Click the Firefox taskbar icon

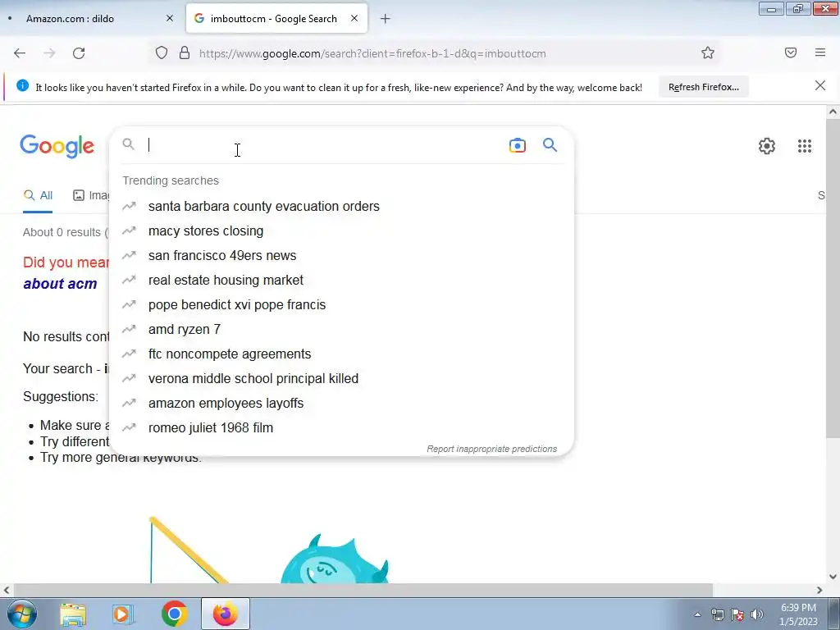click(226, 614)
